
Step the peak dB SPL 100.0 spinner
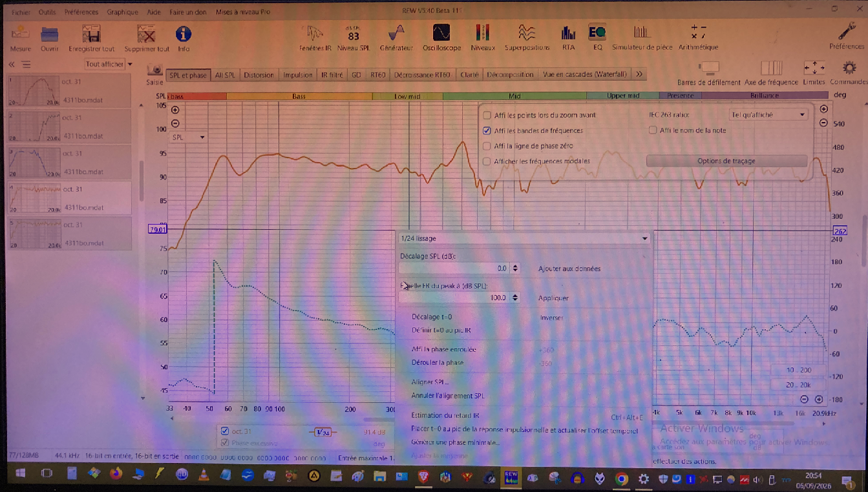click(x=515, y=298)
